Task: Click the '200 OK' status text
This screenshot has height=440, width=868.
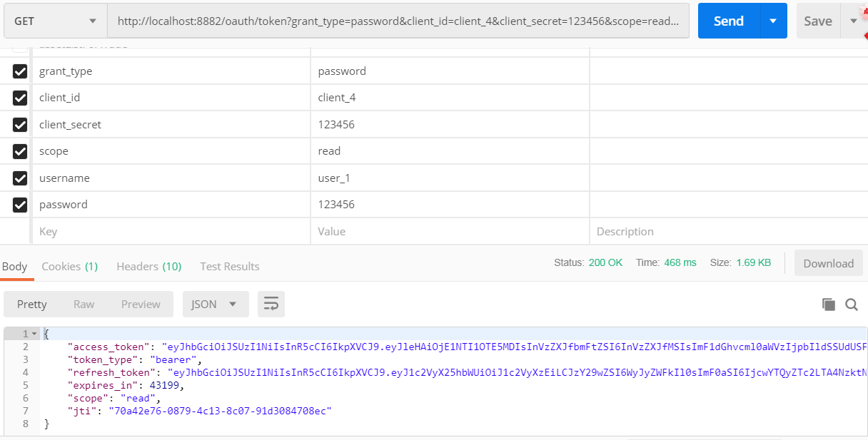Action: [605, 262]
